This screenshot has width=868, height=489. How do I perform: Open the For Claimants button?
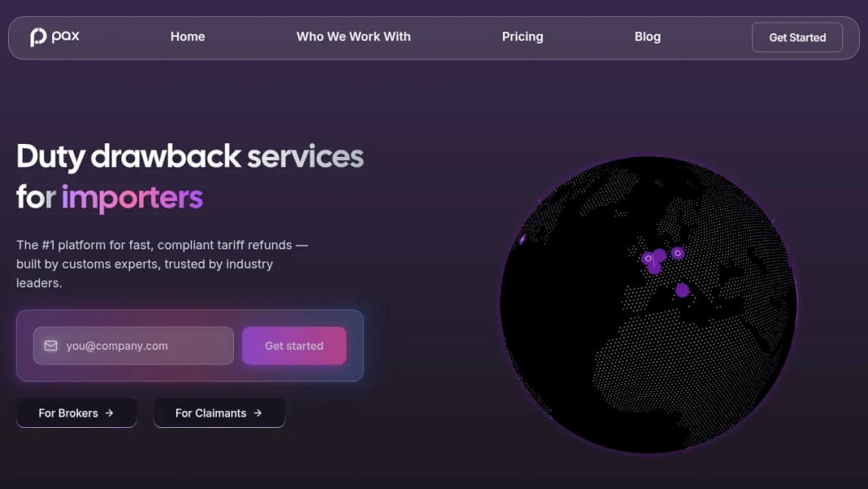point(219,413)
